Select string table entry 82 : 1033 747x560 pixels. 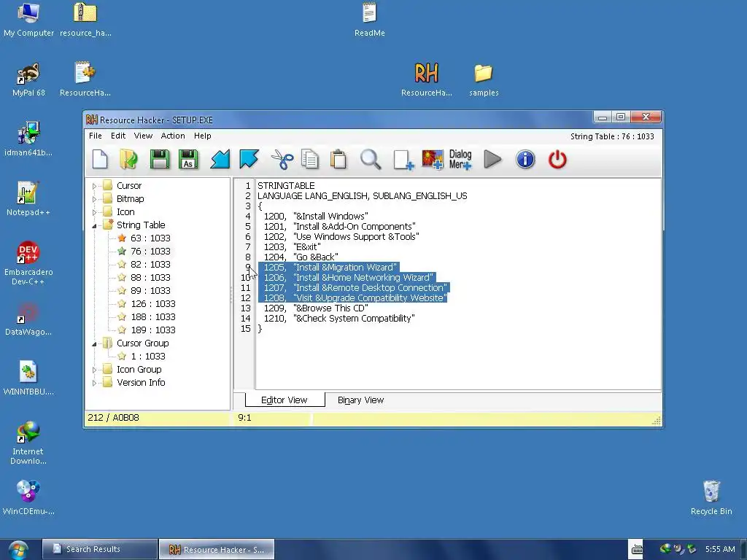[150, 264]
